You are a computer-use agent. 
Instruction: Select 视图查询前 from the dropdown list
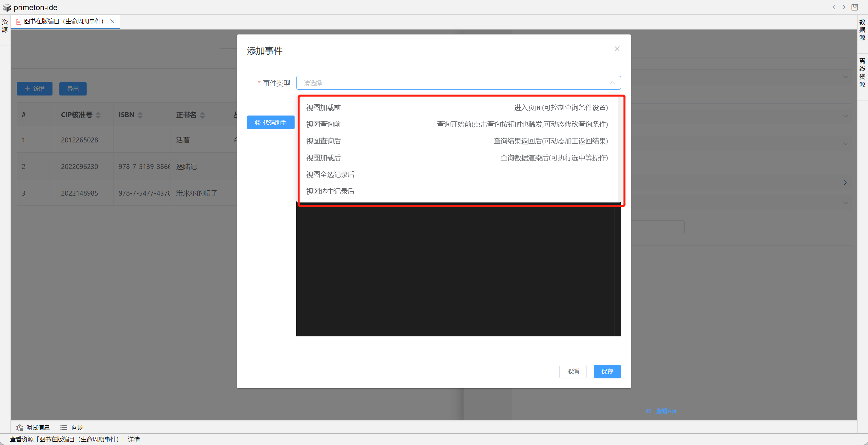click(x=323, y=124)
